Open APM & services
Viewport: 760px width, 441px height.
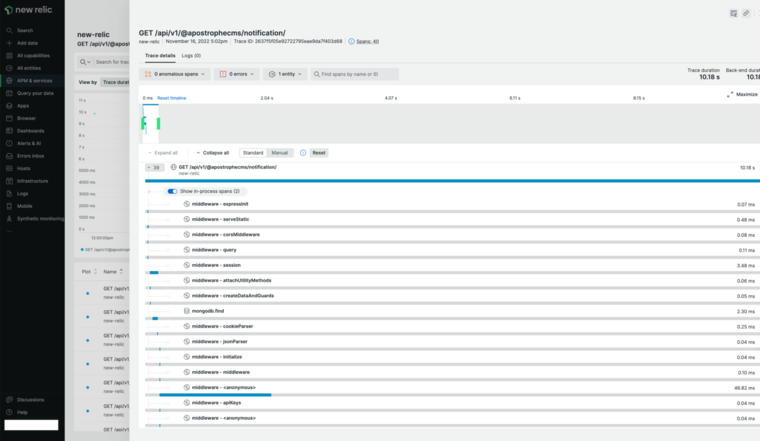tap(34, 81)
